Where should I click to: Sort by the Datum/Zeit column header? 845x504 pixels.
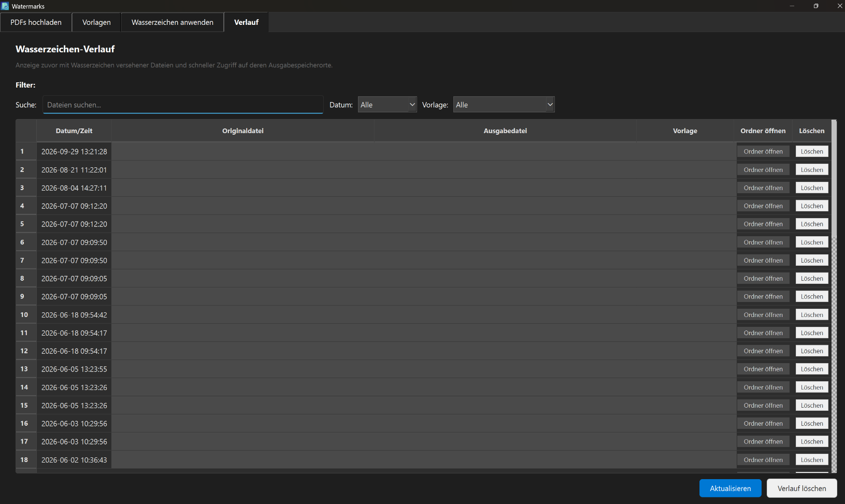[74, 131]
